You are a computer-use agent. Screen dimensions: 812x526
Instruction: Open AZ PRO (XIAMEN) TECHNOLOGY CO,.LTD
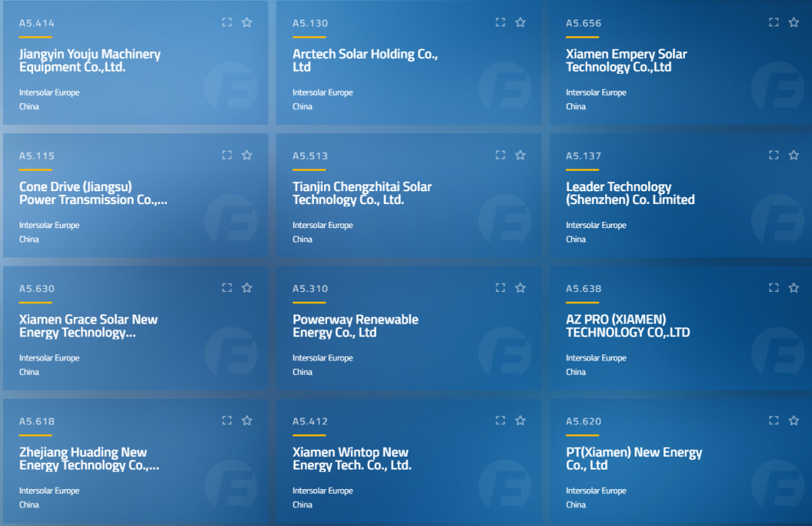(x=628, y=326)
